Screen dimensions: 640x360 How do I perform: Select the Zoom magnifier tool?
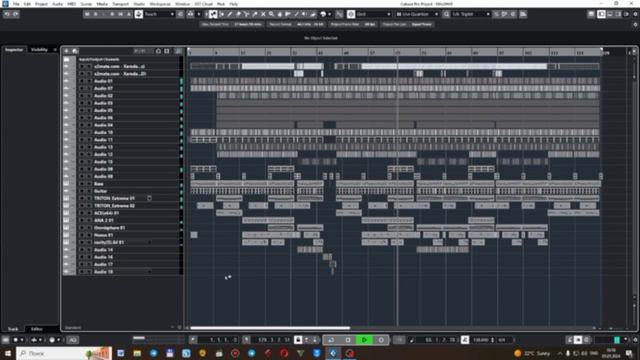(x=271, y=14)
